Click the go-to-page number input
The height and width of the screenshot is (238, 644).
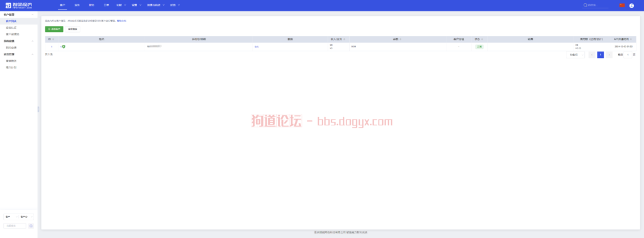coord(628,55)
